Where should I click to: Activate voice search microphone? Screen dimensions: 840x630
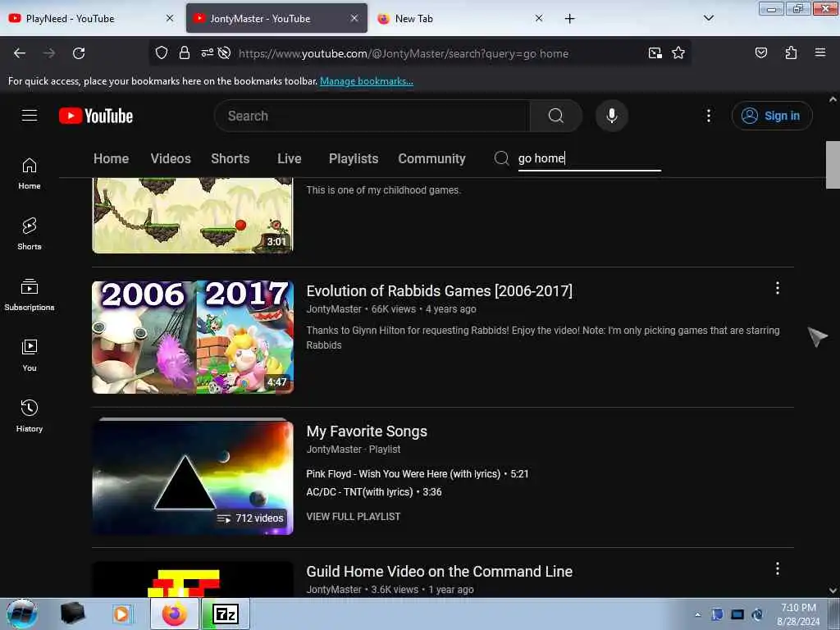pos(611,116)
